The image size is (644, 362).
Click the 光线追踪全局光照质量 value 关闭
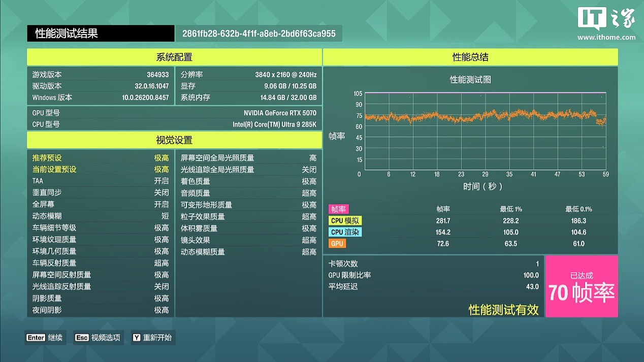click(309, 170)
